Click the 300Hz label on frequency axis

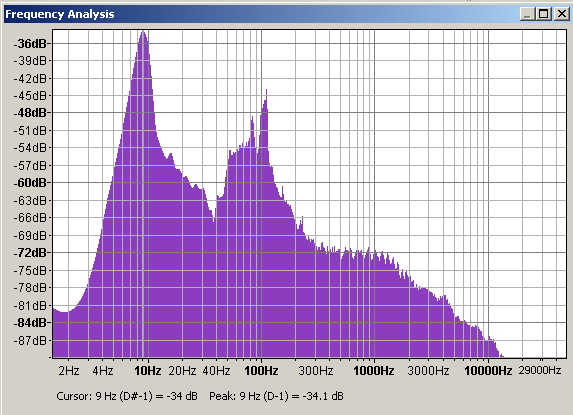coord(316,371)
